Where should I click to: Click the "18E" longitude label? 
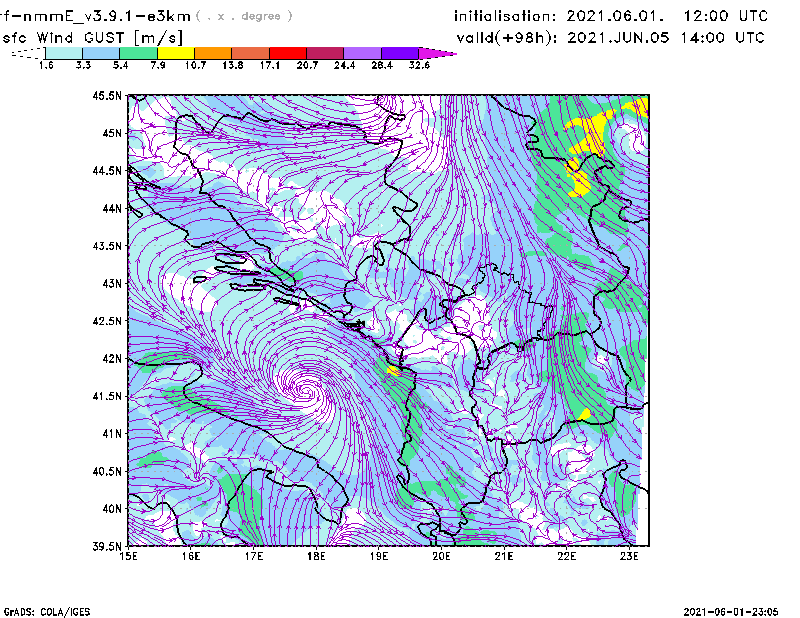point(316,556)
